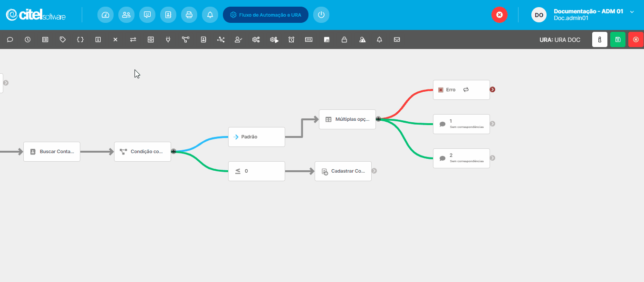Click the red output arrow on Erro node

point(493,89)
